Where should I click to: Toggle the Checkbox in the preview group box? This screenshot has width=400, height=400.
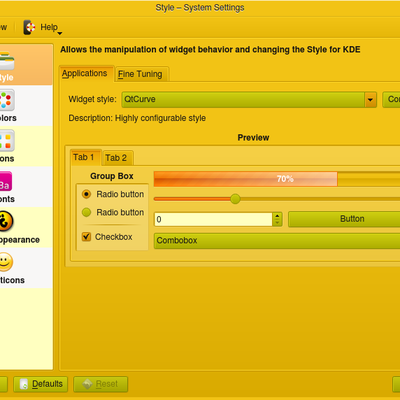click(x=86, y=237)
